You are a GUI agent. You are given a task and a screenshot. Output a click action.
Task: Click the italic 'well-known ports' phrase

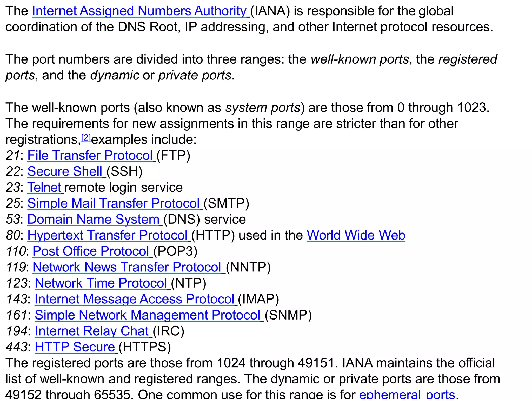(360, 59)
